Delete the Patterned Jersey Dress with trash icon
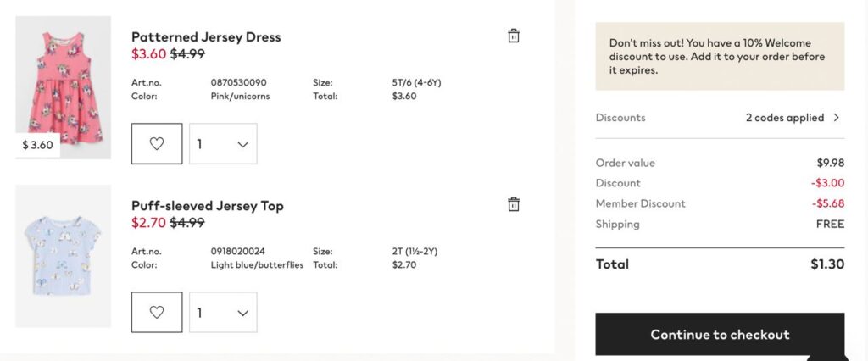 [x=513, y=36]
